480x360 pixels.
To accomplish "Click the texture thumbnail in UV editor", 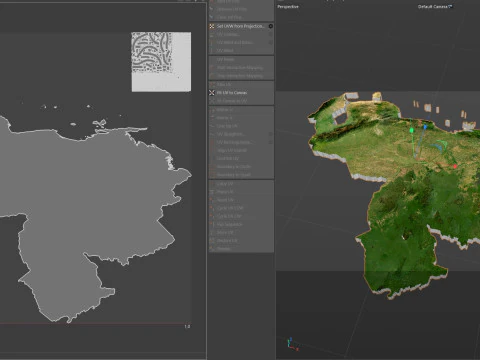I will tap(161, 62).
